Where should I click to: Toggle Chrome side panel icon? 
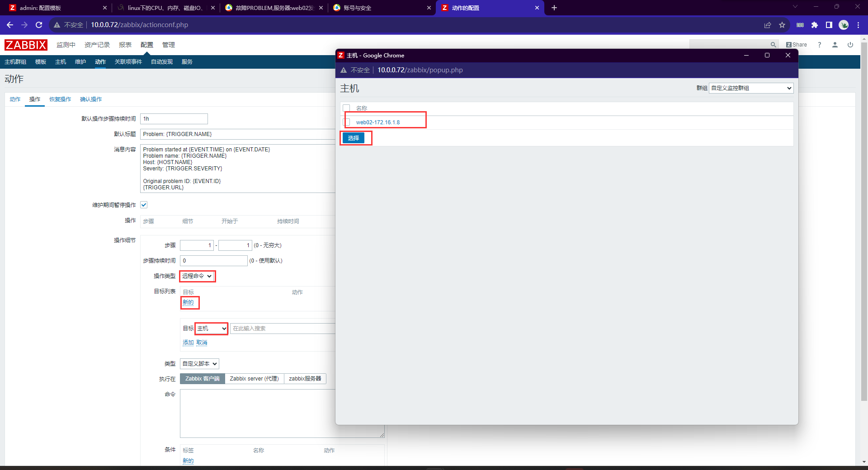[829, 25]
